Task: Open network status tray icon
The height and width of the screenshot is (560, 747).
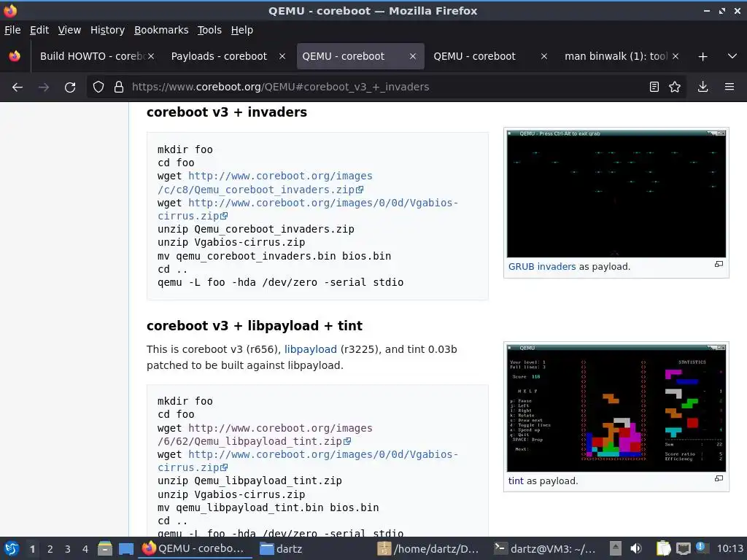Action: point(683,549)
